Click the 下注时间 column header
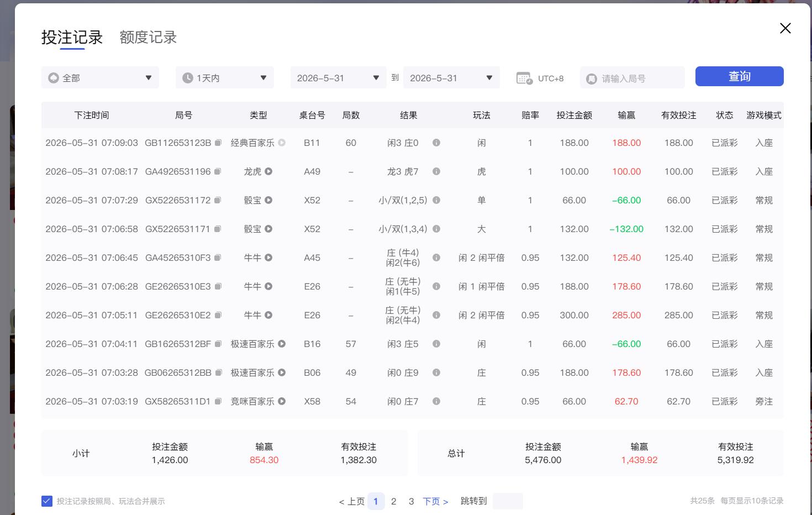The height and width of the screenshot is (515, 812). click(x=92, y=115)
